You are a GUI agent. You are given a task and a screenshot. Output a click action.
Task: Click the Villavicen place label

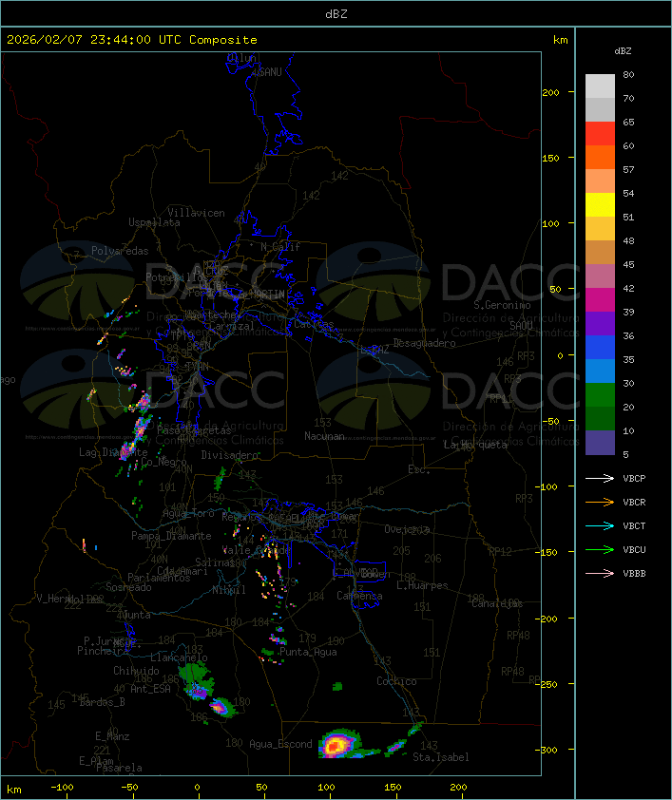point(197,213)
